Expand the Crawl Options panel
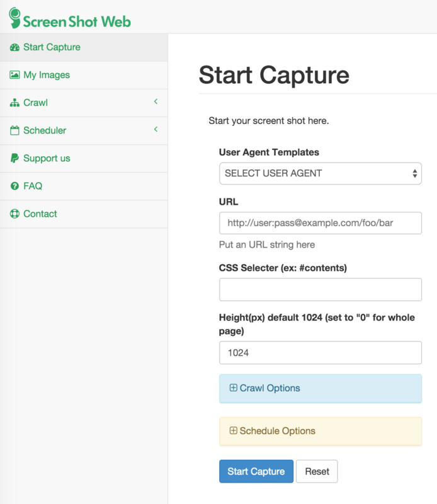The width and height of the screenshot is (437, 504). 321,388
